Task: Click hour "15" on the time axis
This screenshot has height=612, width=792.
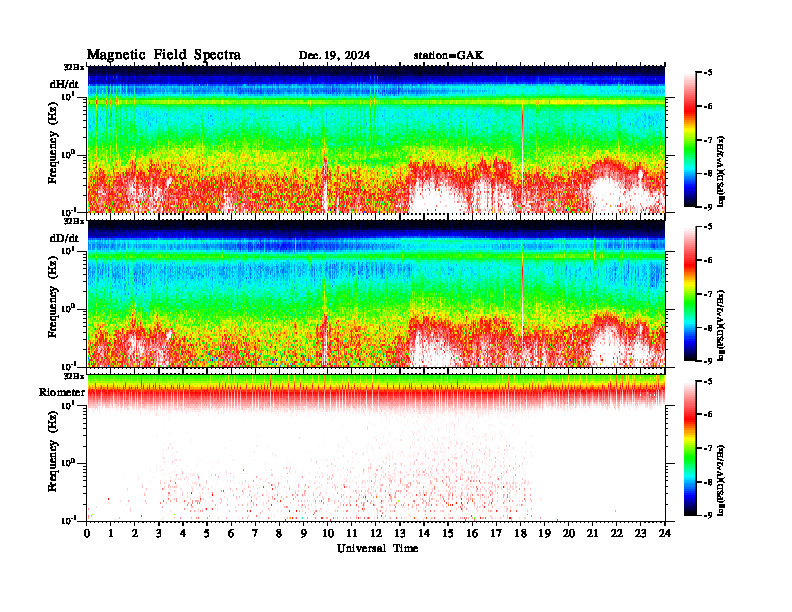Action: click(x=448, y=534)
